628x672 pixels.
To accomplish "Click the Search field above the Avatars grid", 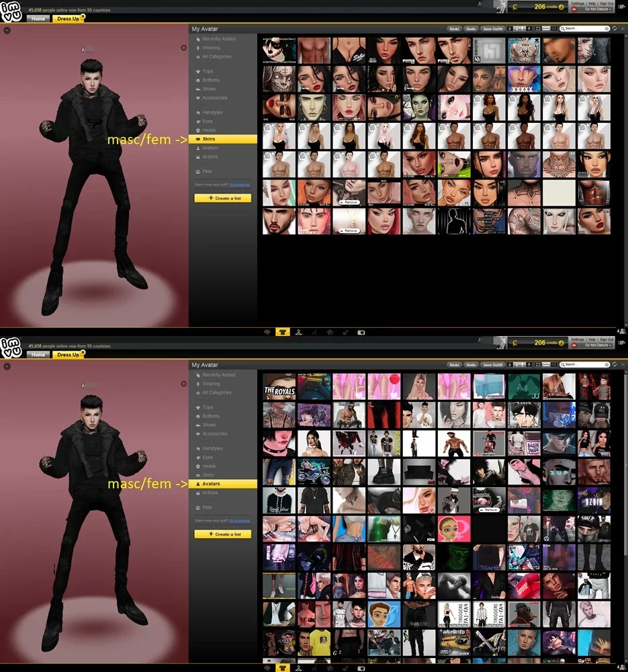I will click(584, 365).
